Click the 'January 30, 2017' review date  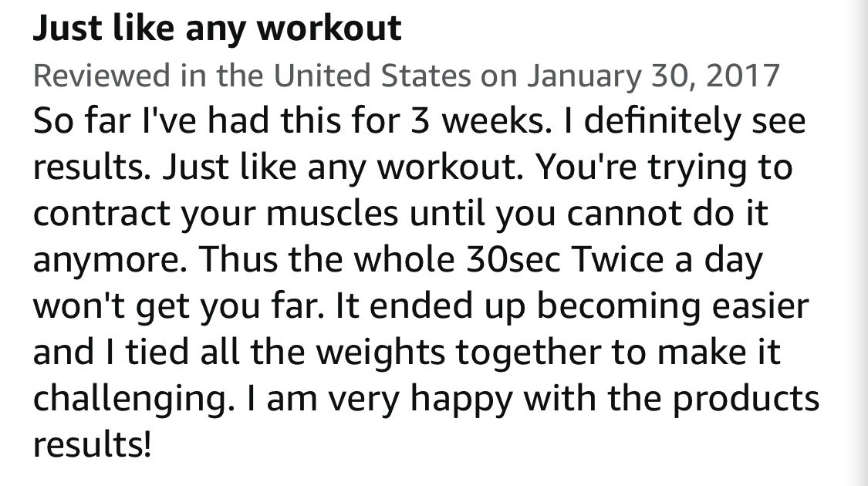tap(654, 76)
